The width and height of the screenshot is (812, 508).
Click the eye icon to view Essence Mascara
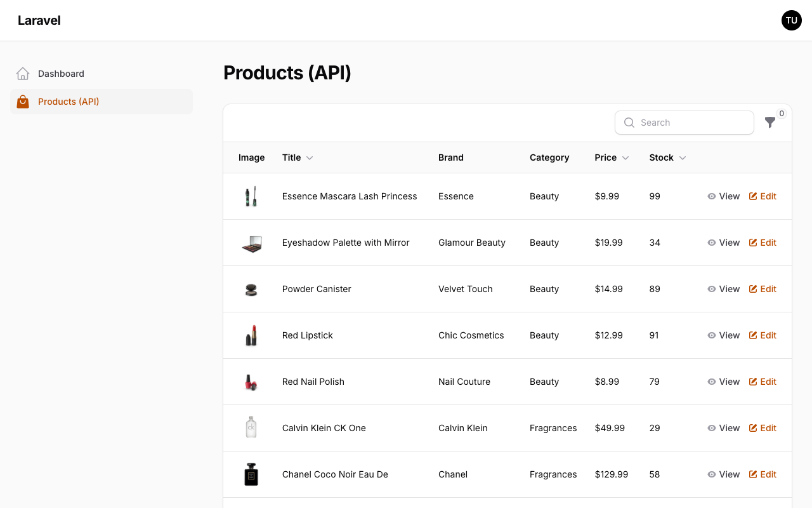(711, 196)
